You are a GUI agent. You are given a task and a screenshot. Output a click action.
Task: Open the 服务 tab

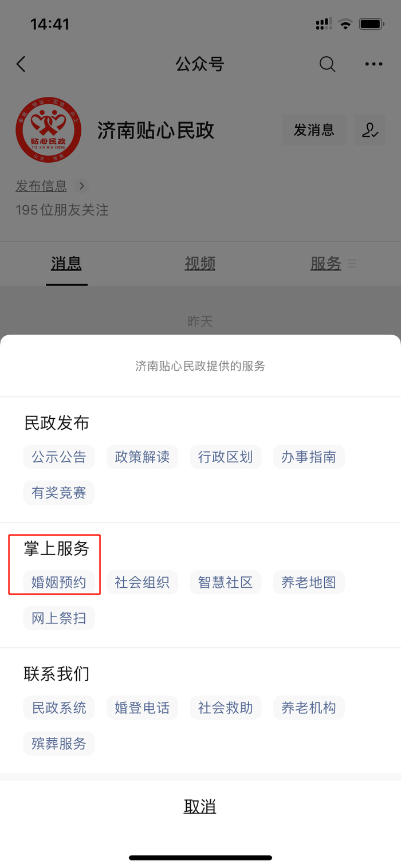(x=325, y=264)
